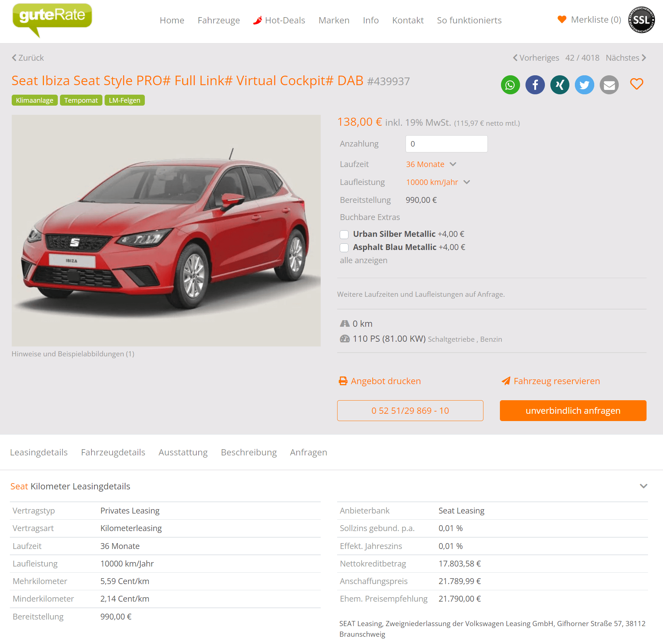Open Merkliste (0) link
This screenshot has height=644, width=663.
click(x=596, y=20)
